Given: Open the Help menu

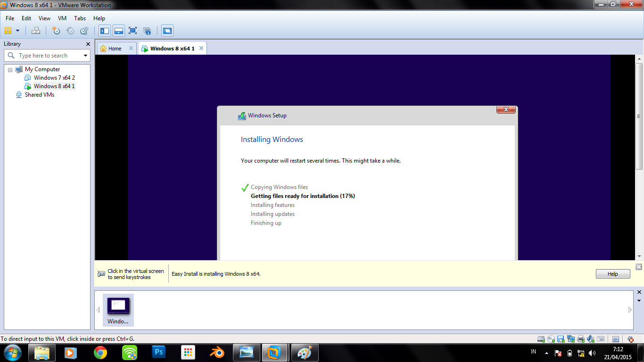Looking at the screenshot, I should 99,18.
